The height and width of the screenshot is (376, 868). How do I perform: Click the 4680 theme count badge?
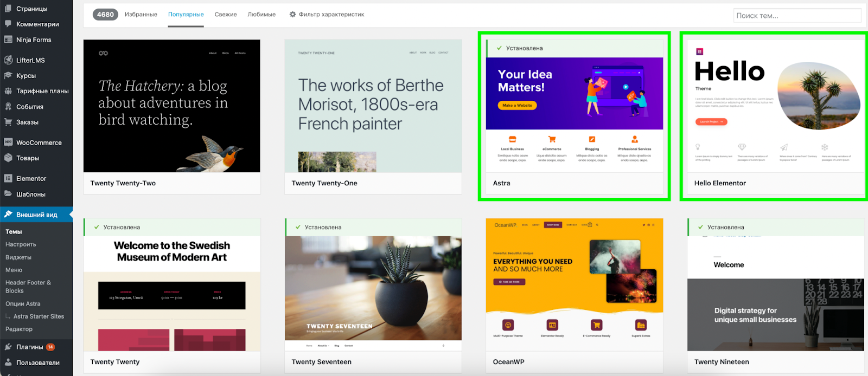pos(105,15)
